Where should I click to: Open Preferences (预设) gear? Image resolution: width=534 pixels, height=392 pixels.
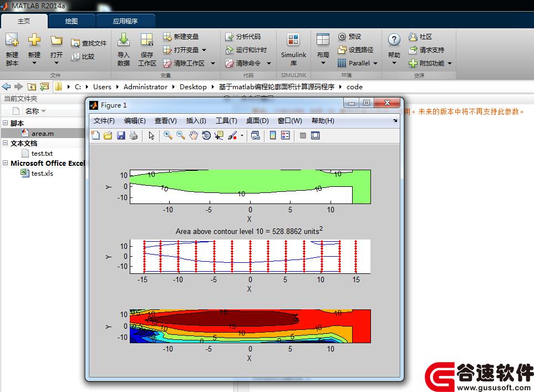350,37
